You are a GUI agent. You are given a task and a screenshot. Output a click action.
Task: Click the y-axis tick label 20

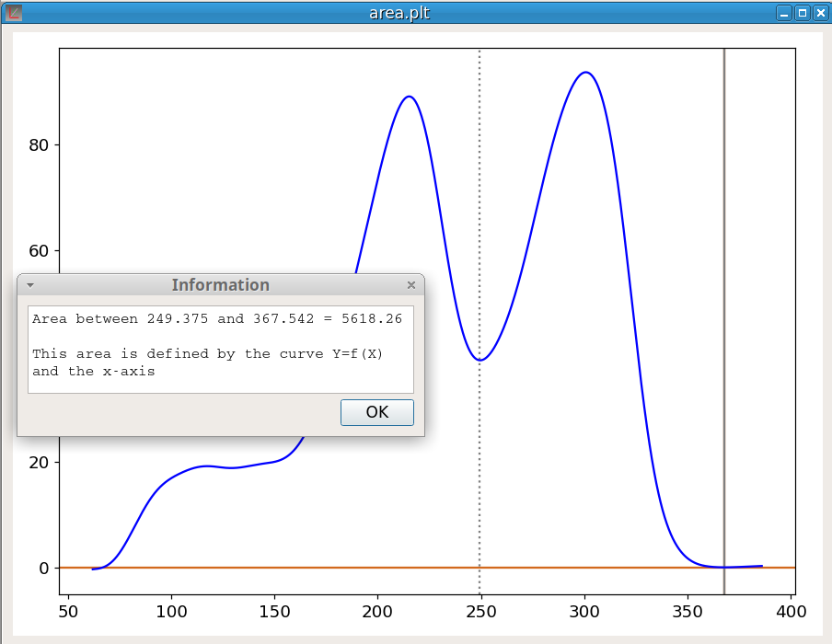coord(39,463)
